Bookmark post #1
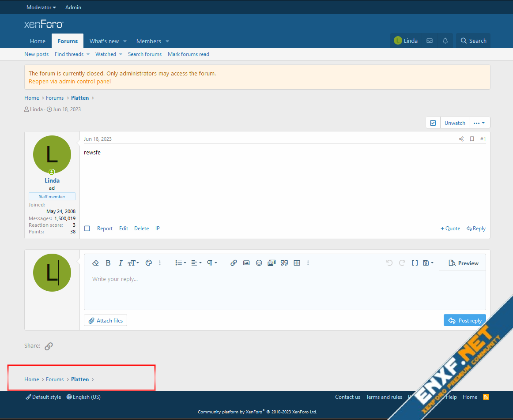This screenshot has height=420, width=513. pyautogui.click(x=472, y=139)
